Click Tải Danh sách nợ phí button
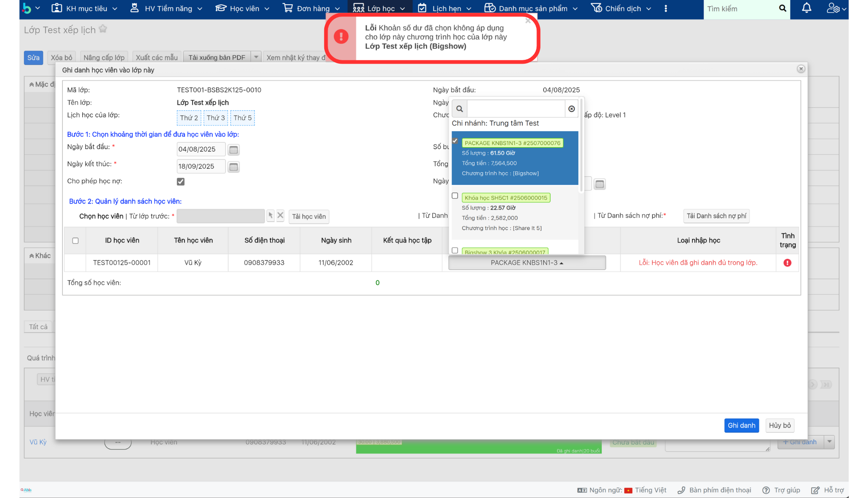Viewport: 868px width, 498px height. coord(716,216)
